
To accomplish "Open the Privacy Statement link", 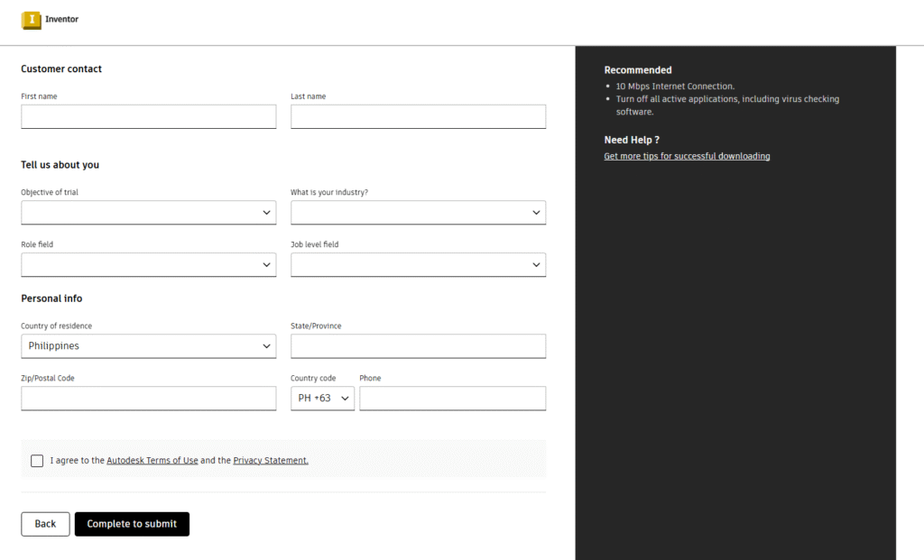I will 271,461.
